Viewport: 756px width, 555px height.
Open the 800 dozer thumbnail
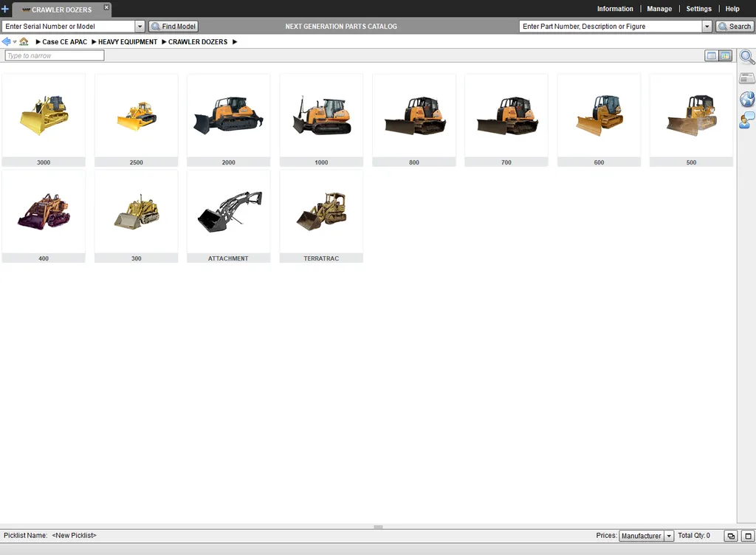[x=413, y=120]
